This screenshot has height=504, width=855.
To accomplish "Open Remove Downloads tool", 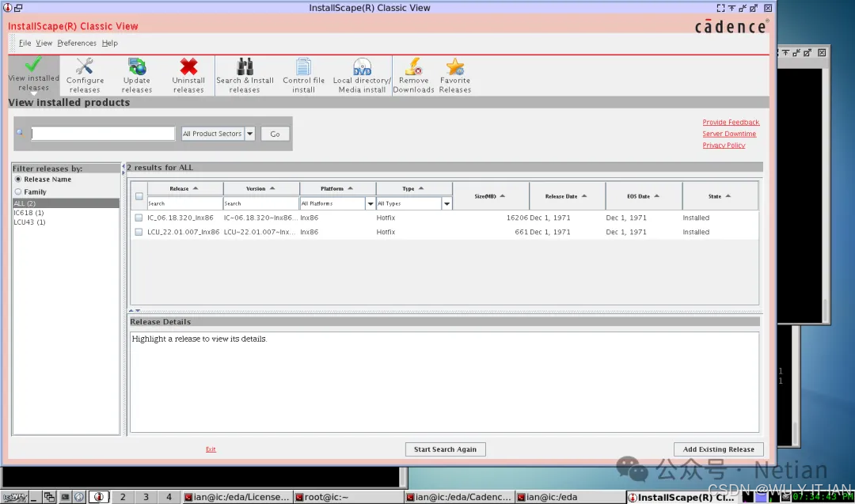I will (x=413, y=76).
